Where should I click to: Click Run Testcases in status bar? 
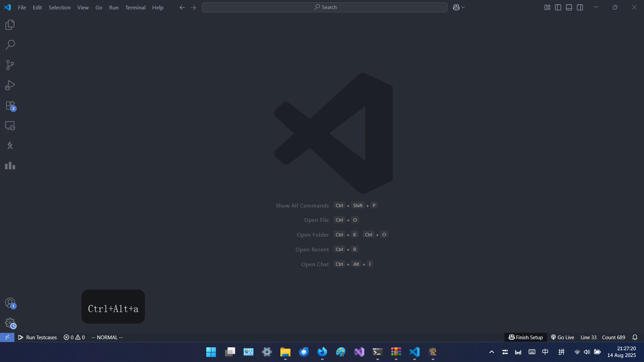[x=38, y=337]
